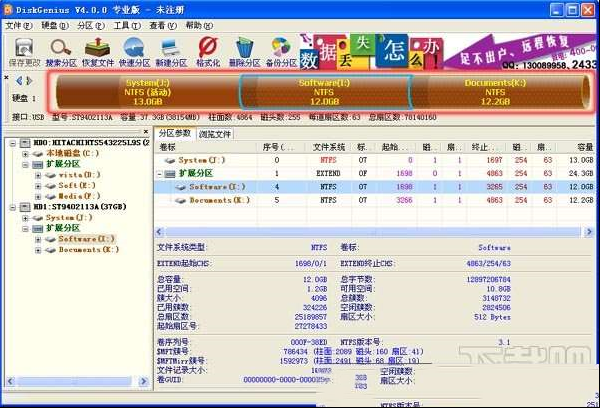Screen dimensions: 600x408
Task: Click the partition table horizontal scrollbar thumb
Action: click(373, 232)
